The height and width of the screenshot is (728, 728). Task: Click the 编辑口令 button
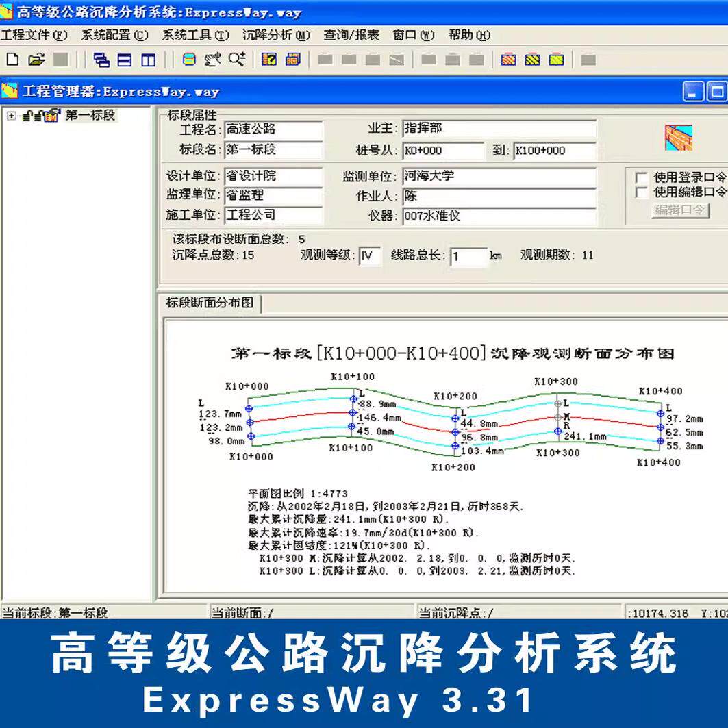[680, 210]
